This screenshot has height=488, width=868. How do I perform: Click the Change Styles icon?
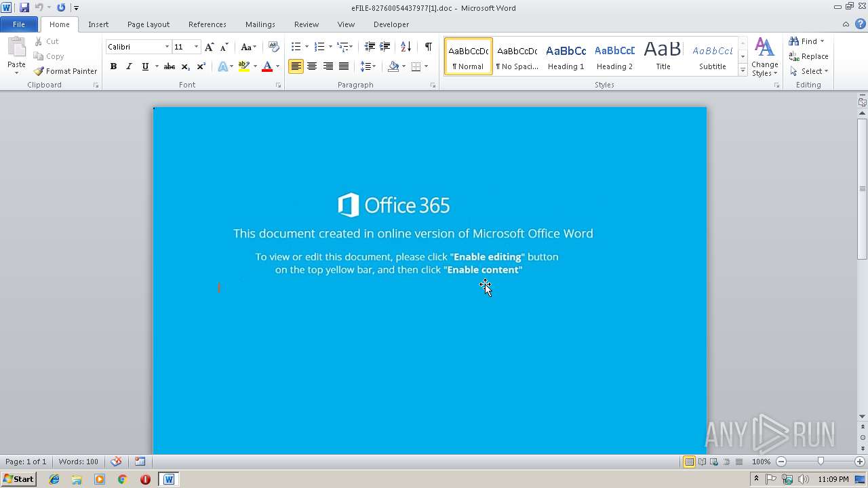[764, 57]
